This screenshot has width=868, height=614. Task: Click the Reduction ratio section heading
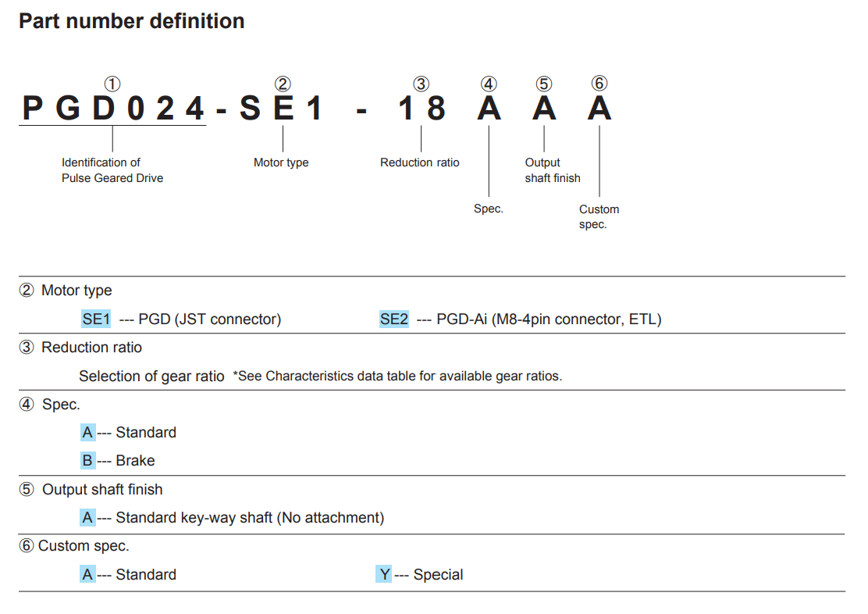pos(91,348)
